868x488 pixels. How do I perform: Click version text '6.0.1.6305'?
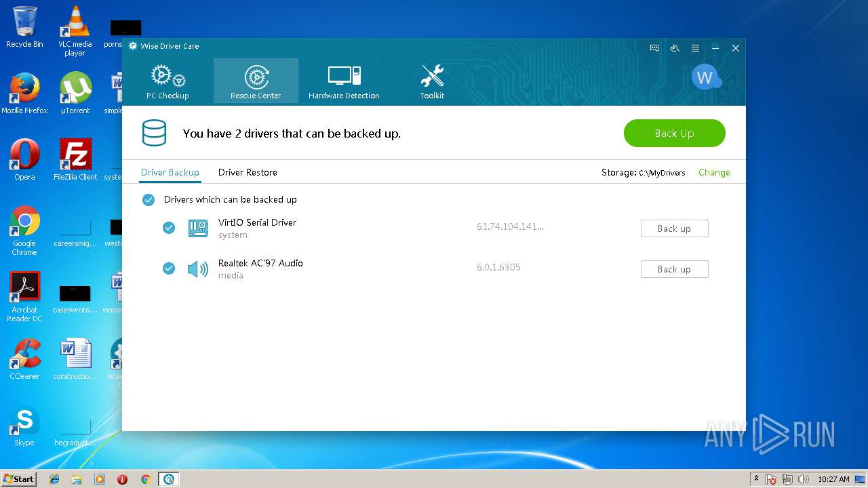coord(498,267)
